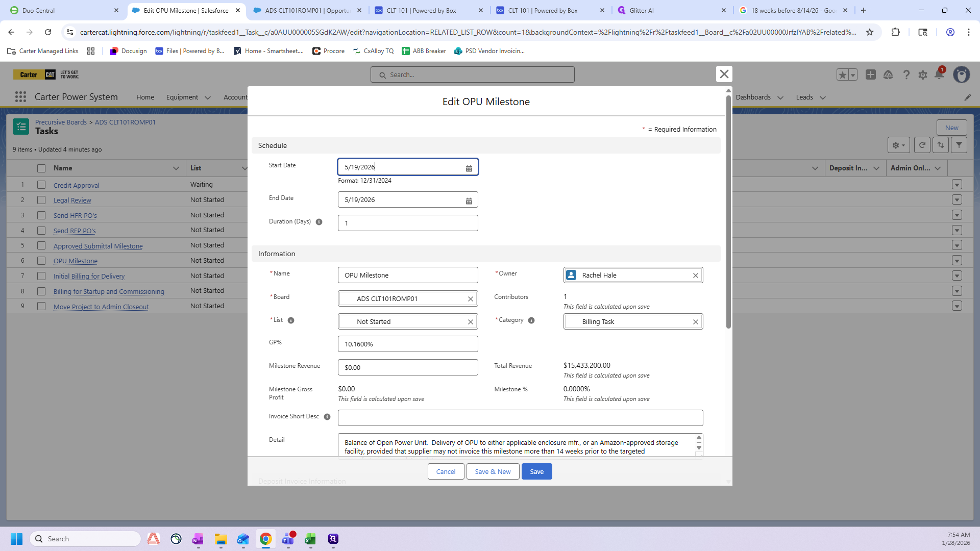Image resolution: width=980 pixels, height=551 pixels.
Task: Click the Cancel button
Action: (446, 471)
